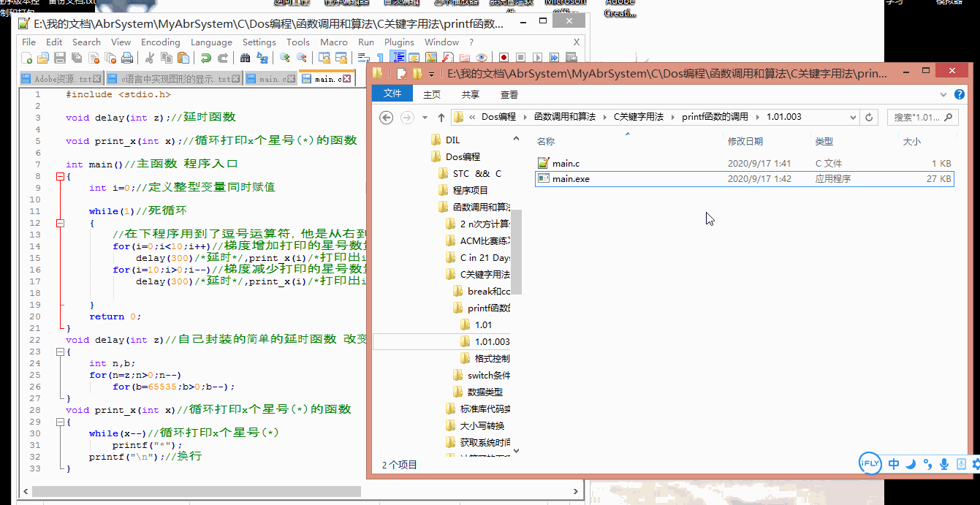
Task: Click the navigation pane vertical scrollbar
Action: click(516, 252)
